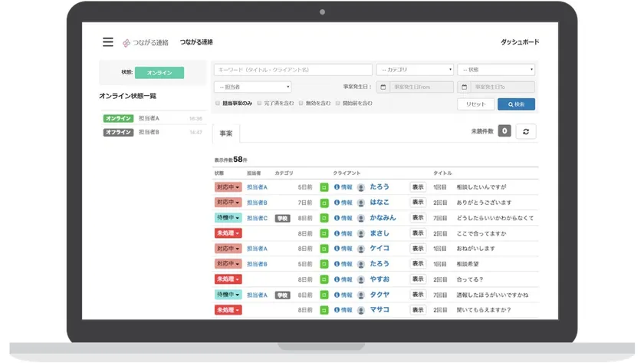Enable the 担当事案のみ checkbox
Screen dimensions: 644x363
218,103
